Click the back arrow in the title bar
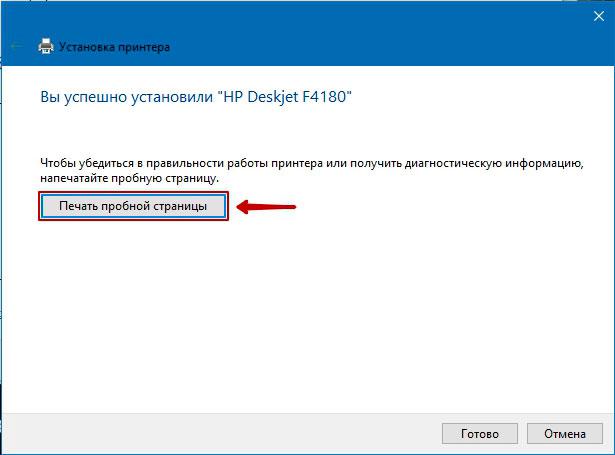This screenshot has width=615, height=455. (15, 46)
